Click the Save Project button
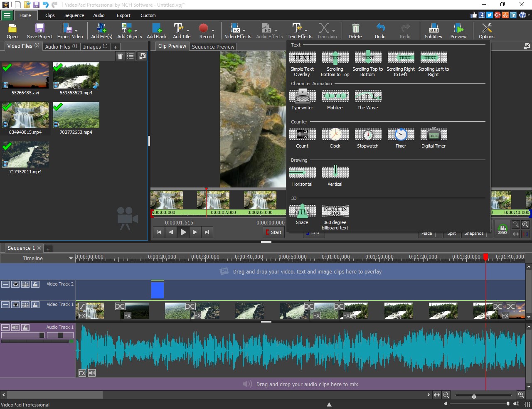 39,30
